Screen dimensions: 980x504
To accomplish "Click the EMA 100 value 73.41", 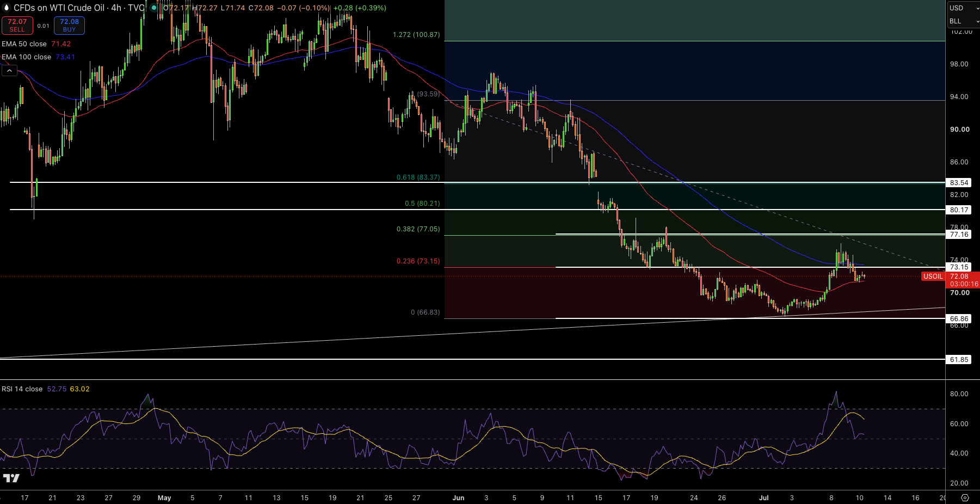I will (65, 57).
